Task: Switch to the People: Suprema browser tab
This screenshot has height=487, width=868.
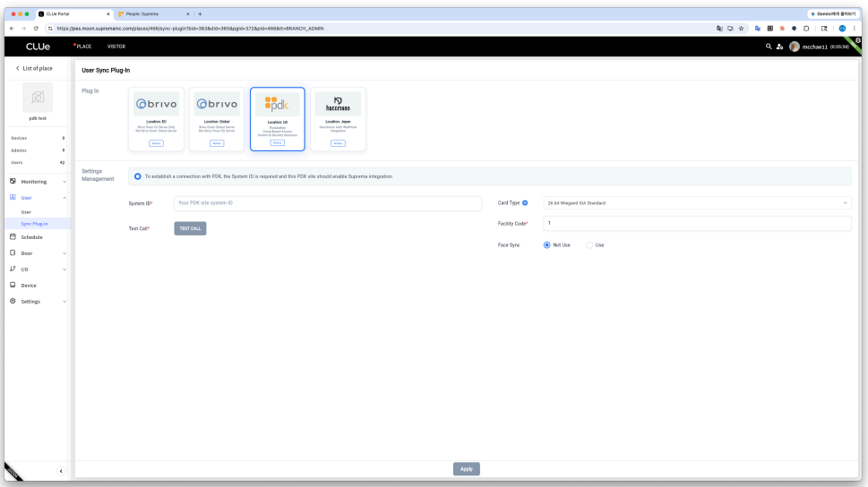Action: click(153, 13)
